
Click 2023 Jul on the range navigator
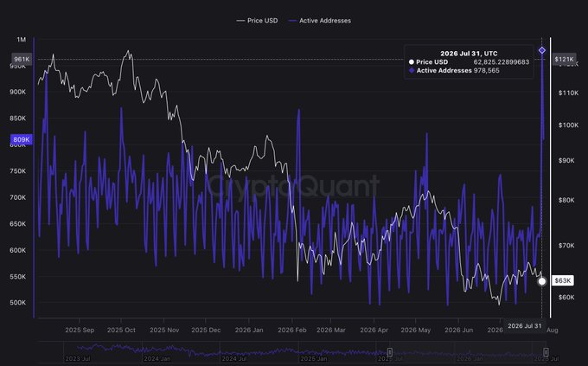point(78,359)
